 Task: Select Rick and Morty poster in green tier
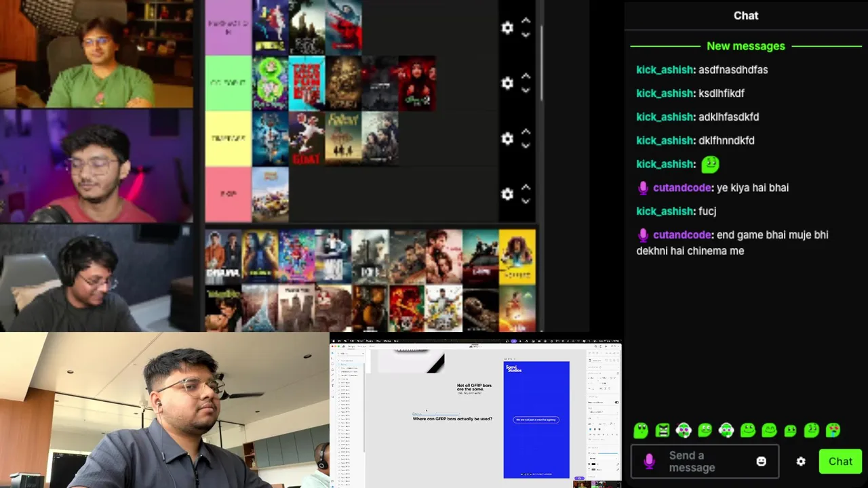[x=270, y=83]
